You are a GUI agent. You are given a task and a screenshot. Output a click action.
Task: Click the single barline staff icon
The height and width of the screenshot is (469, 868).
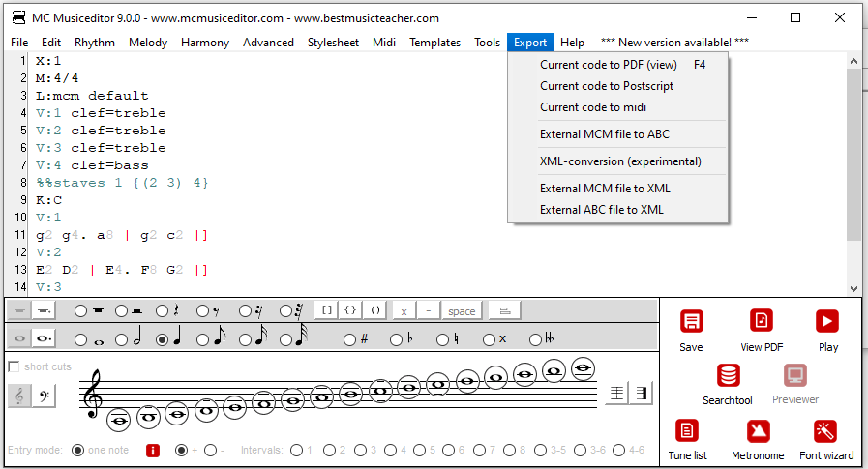pos(616,394)
